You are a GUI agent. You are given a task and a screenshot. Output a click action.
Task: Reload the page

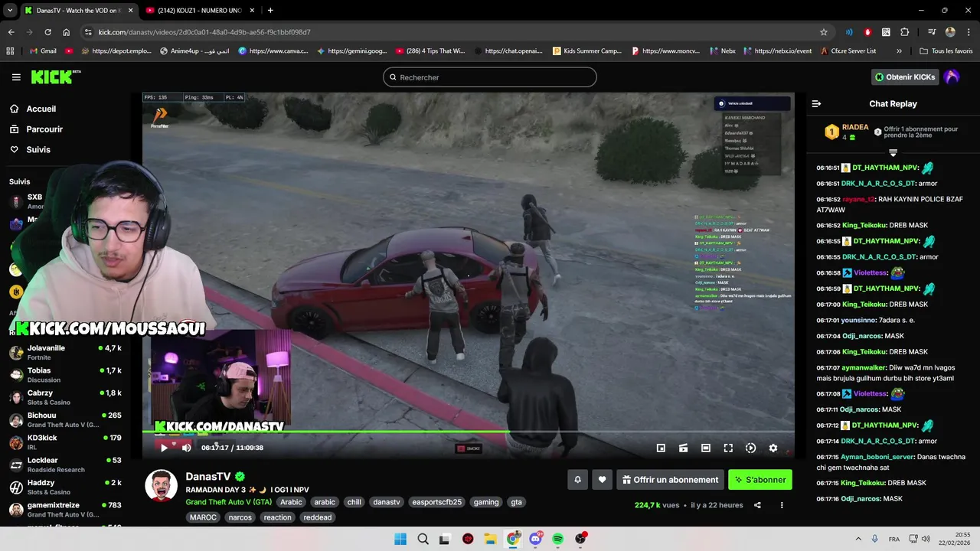tap(47, 32)
